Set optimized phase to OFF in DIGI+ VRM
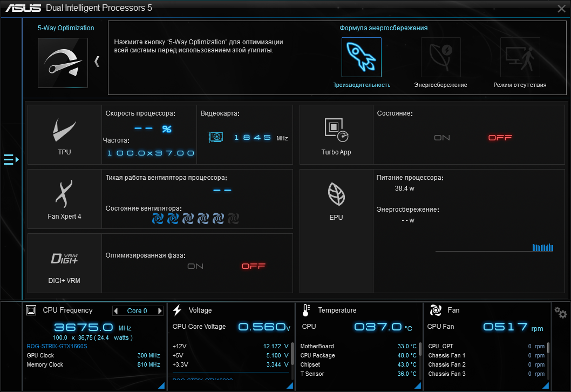571x392 pixels. [254, 266]
